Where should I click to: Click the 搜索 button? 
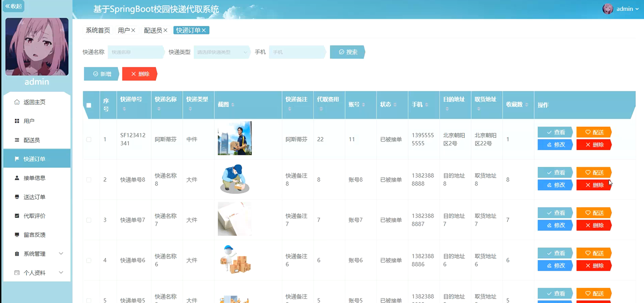348,52
